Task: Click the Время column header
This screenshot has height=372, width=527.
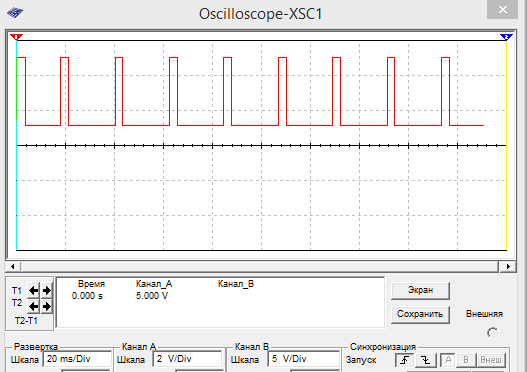Action: pos(91,284)
